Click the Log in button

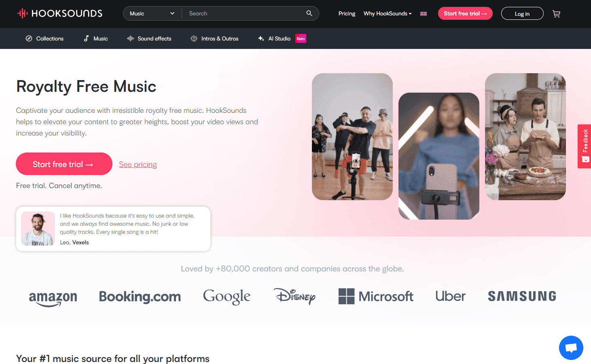pos(522,14)
